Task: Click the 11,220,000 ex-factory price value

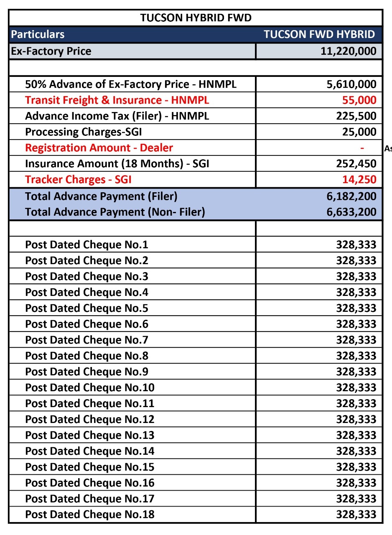Action: 348,51
